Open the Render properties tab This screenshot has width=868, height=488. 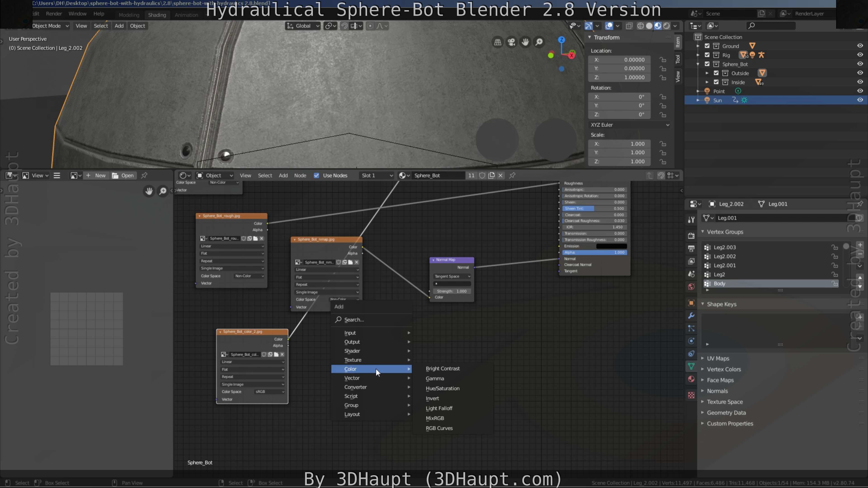click(691, 236)
